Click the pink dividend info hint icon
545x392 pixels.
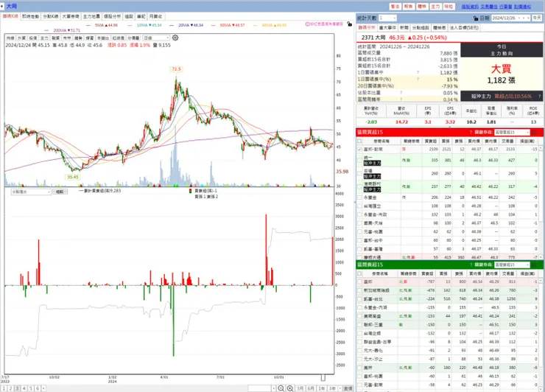point(308,24)
